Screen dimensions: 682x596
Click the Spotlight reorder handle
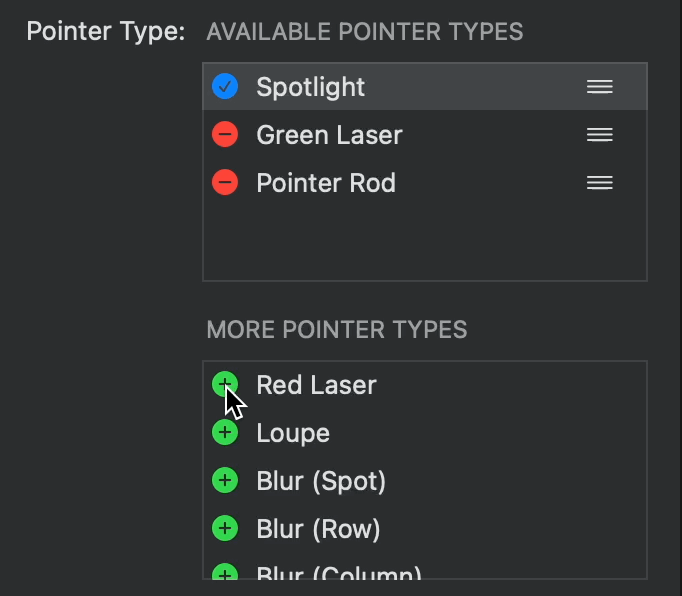pos(599,87)
